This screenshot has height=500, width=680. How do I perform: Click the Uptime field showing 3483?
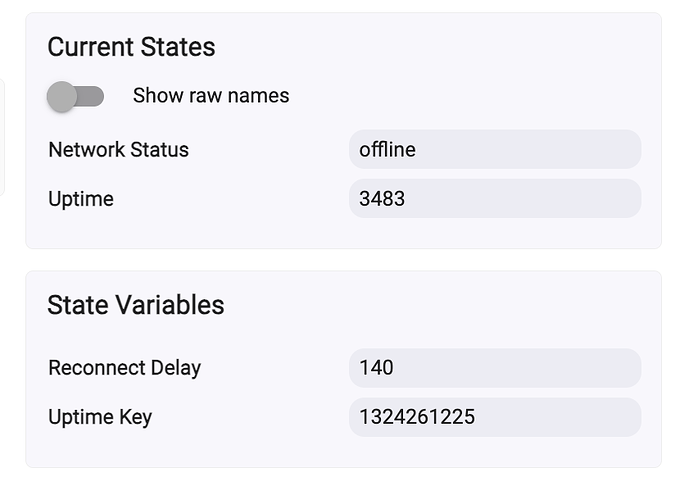495,199
